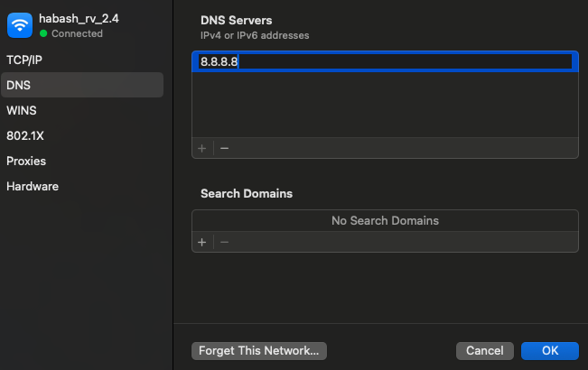Remove the selected DNS server
Image resolution: width=588 pixels, height=370 pixels.
225,148
